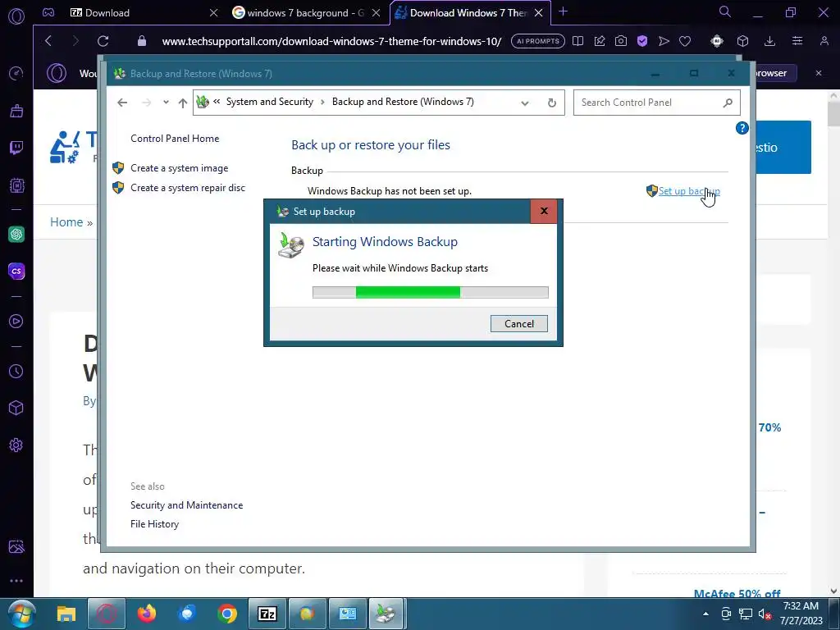Open ChatGPT in the Opera sidebar

(x=16, y=234)
